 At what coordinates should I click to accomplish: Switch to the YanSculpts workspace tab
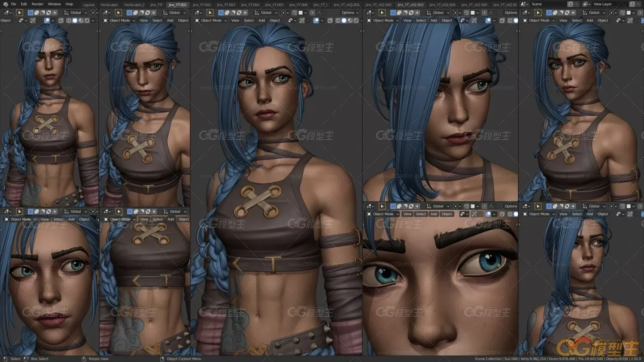(109, 5)
